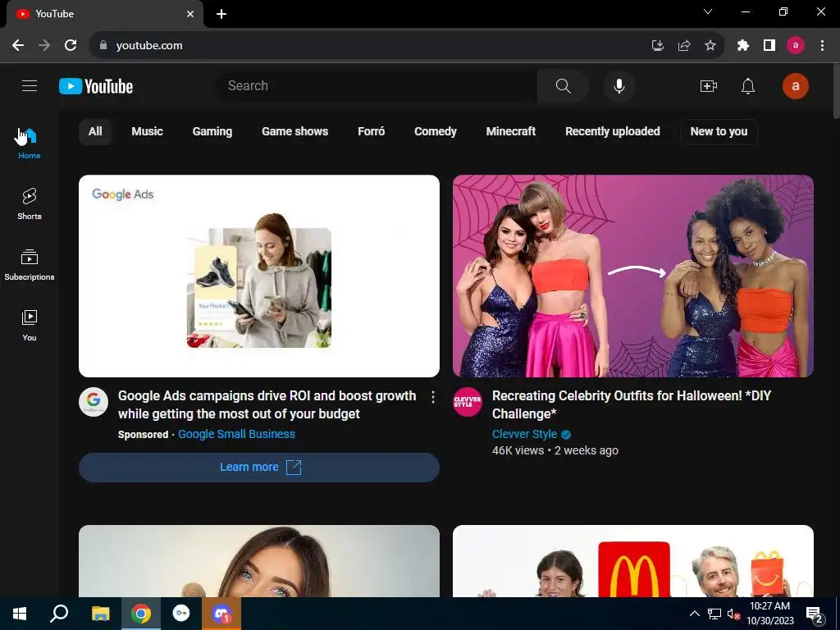Click the search magnifier button
This screenshot has width=840, height=630.
(563, 85)
